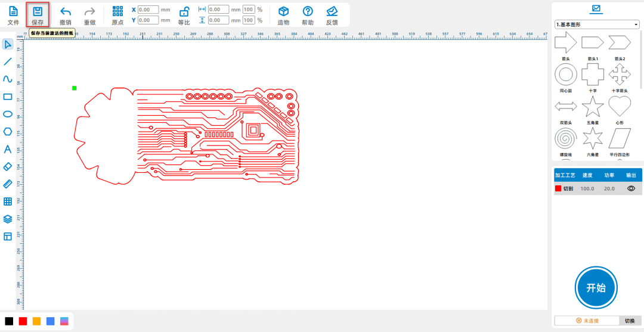The height and width of the screenshot is (332, 644).
Task: Click the X position input field
Action: 148,10
